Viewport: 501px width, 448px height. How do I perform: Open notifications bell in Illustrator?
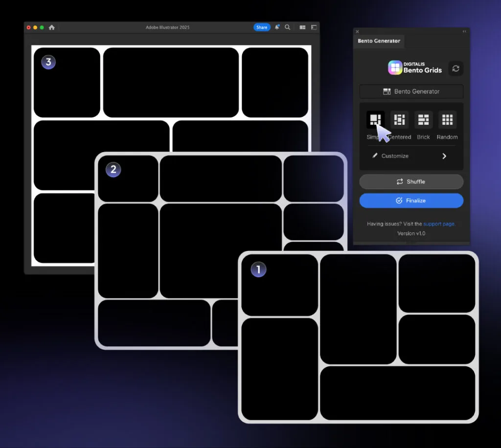point(277,27)
